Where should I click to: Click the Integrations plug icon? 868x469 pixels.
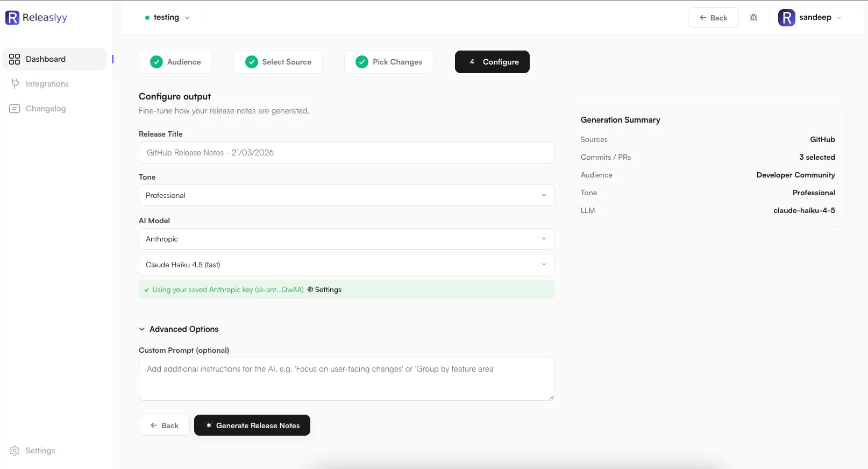click(15, 83)
